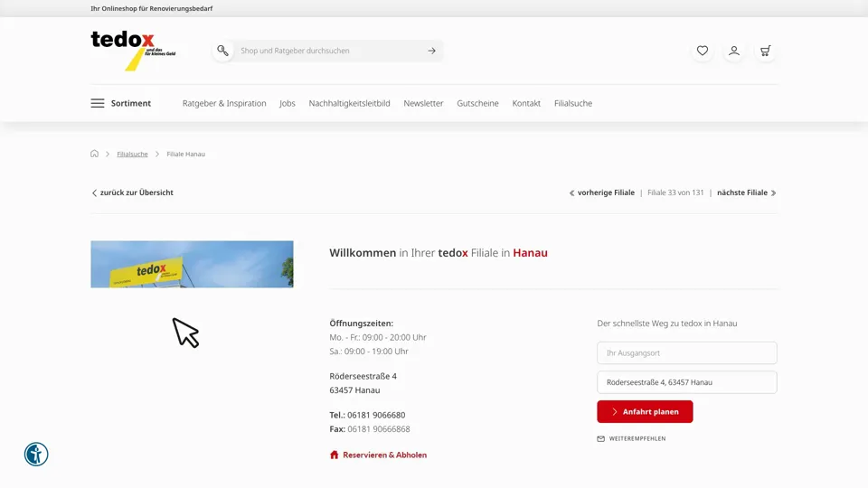
Task: Click the Ihr Ausgangsort input field
Action: (687, 353)
